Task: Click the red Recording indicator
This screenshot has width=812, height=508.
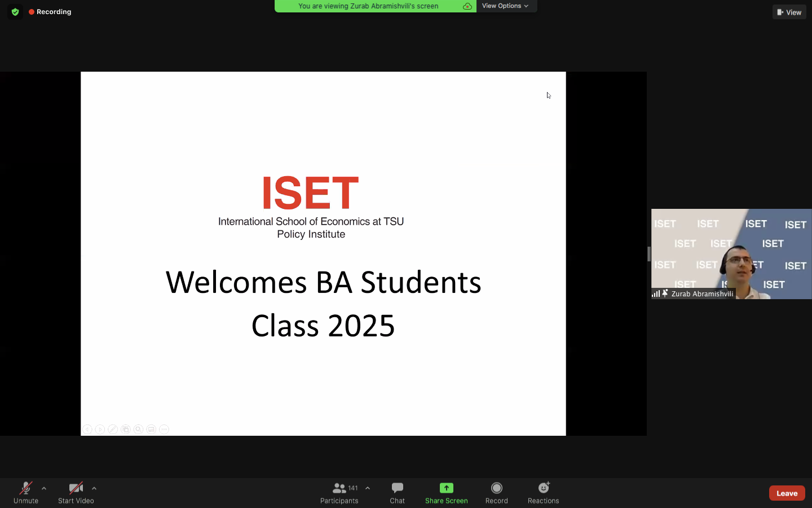Action: coord(50,12)
